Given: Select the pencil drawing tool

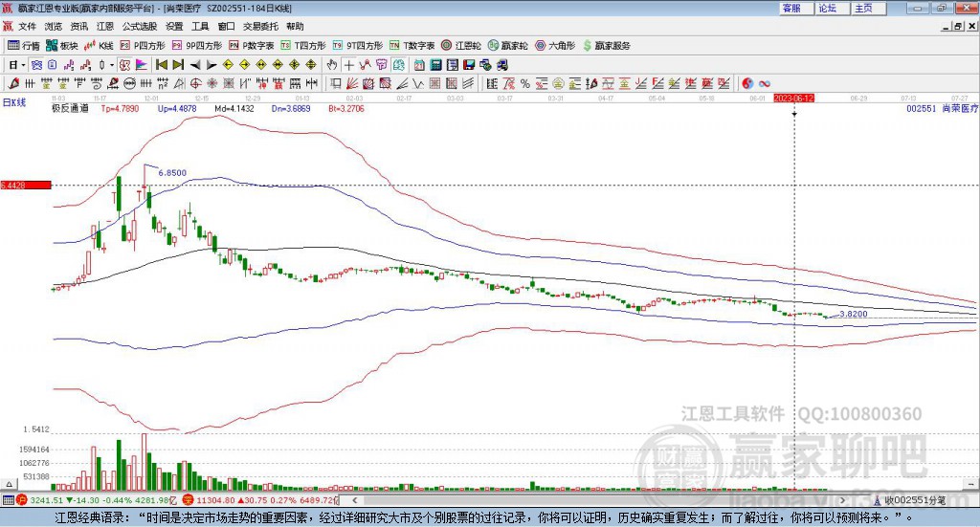Looking at the screenshot, I should click(x=13, y=83).
